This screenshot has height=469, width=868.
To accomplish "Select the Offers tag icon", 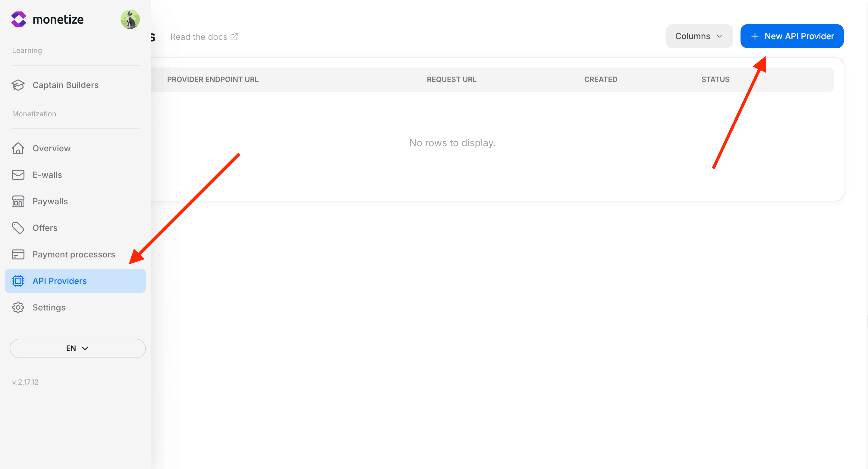I will tap(18, 228).
